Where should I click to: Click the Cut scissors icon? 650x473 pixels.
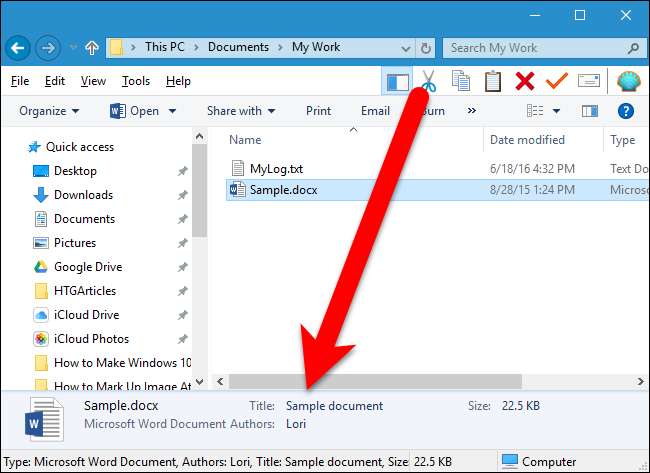click(x=429, y=81)
